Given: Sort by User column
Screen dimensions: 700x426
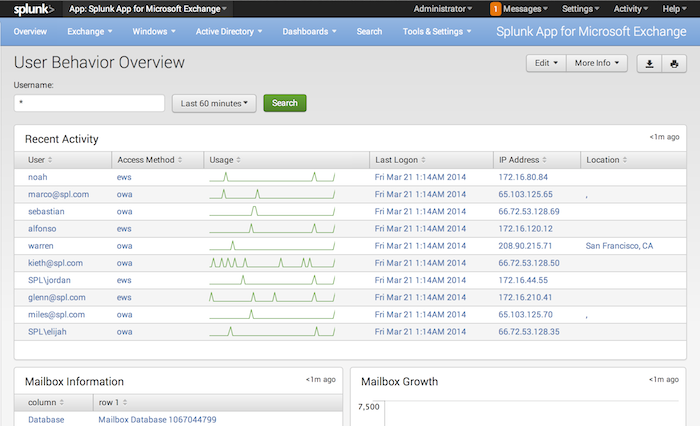Looking at the screenshot, I should pos(40,160).
